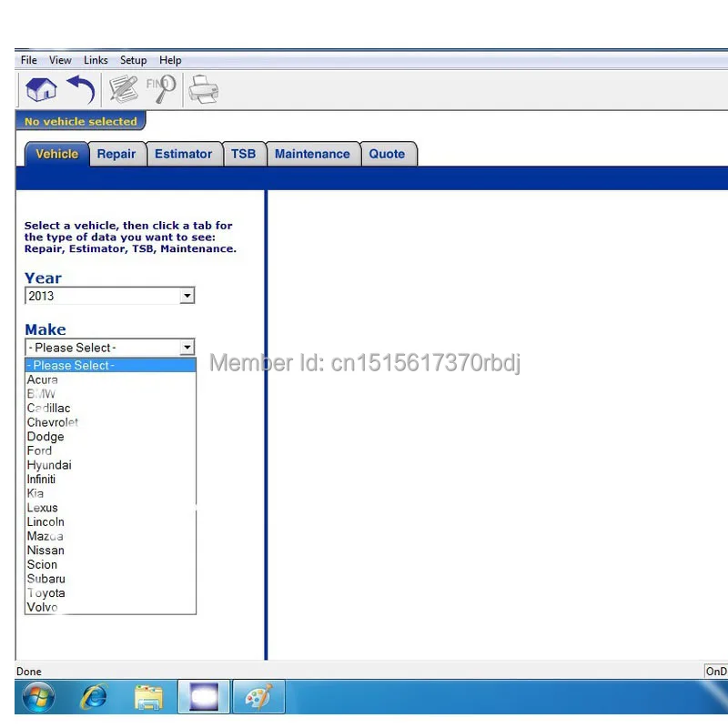The width and height of the screenshot is (728, 728).
Task: Expand the Year dropdown arrow
Action: click(x=187, y=296)
